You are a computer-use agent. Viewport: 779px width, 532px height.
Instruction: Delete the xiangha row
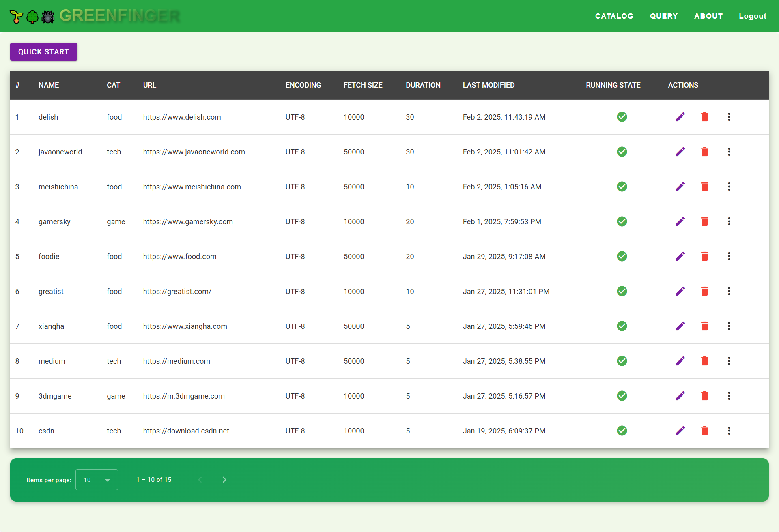tap(705, 326)
